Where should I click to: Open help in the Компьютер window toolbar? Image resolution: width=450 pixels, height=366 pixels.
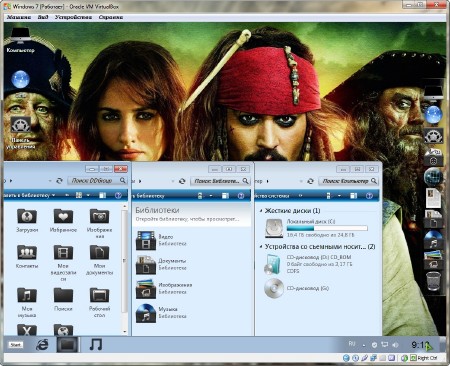click(x=369, y=196)
